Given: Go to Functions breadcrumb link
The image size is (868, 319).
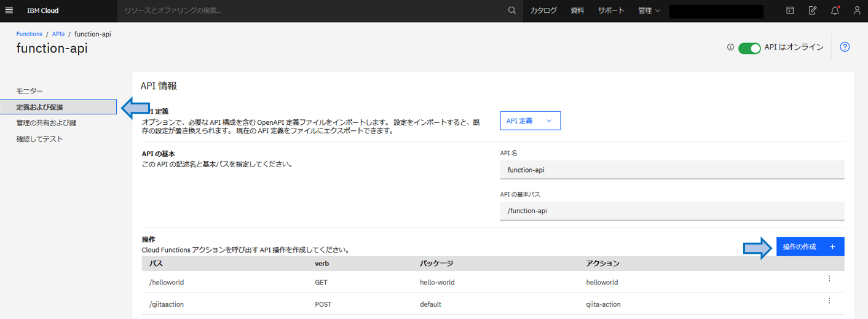Looking at the screenshot, I should (30, 34).
